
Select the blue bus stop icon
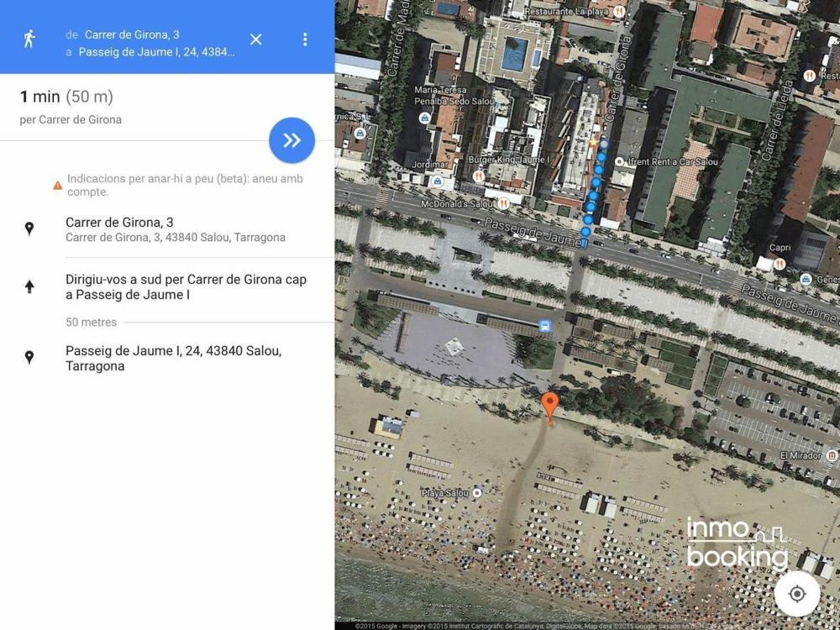pos(545,326)
